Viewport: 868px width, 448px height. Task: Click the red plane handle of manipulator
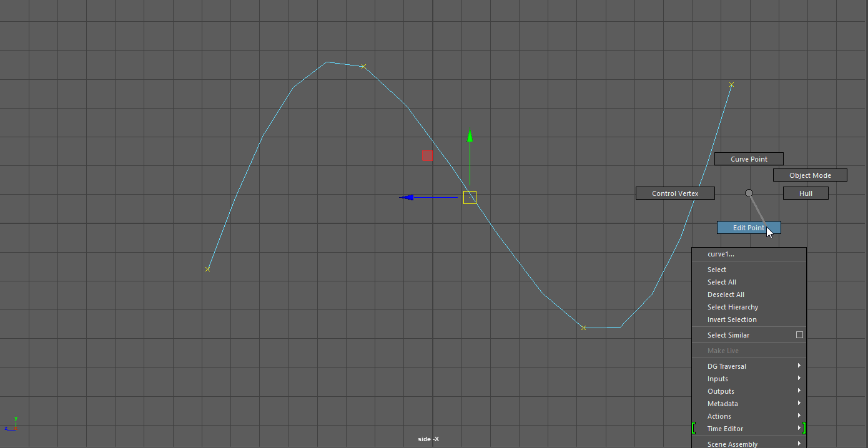pos(427,155)
